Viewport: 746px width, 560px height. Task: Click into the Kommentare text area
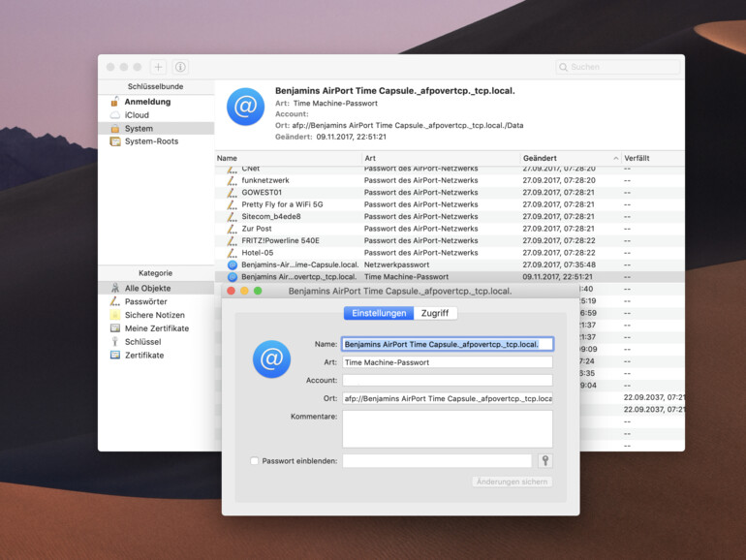coord(447,428)
